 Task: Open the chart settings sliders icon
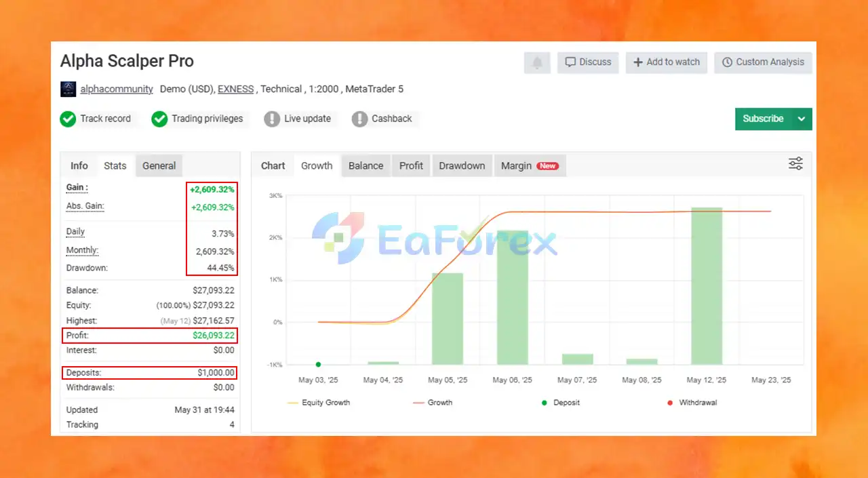click(x=795, y=163)
